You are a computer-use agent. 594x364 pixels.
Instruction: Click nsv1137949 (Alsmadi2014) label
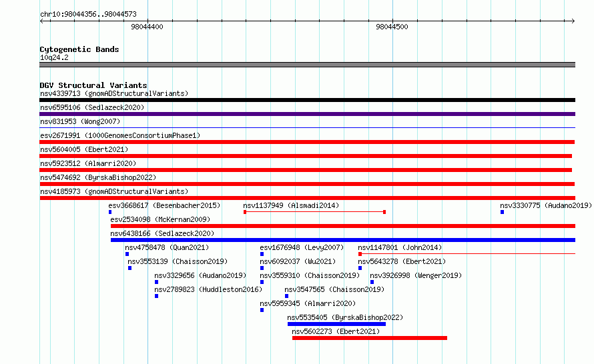tap(291, 205)
